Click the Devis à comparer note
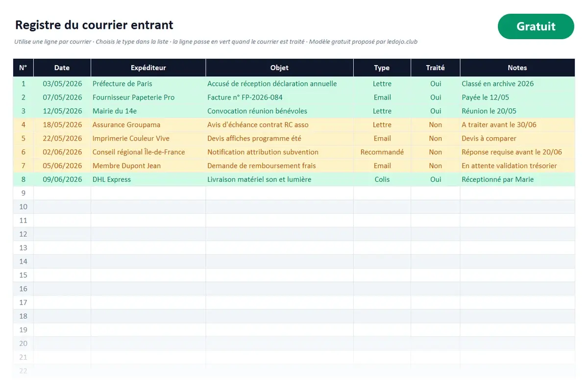Viewport: 588px width, 392px height. click(x=517, y=139)
